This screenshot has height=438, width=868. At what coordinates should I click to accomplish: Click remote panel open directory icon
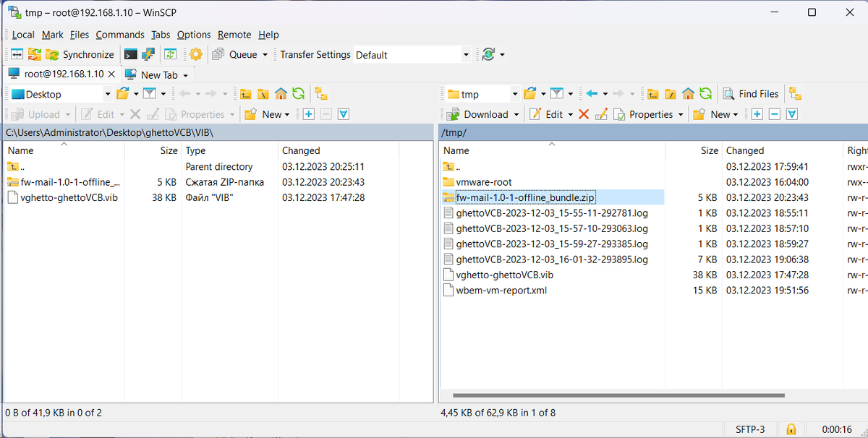click(530, 94)
